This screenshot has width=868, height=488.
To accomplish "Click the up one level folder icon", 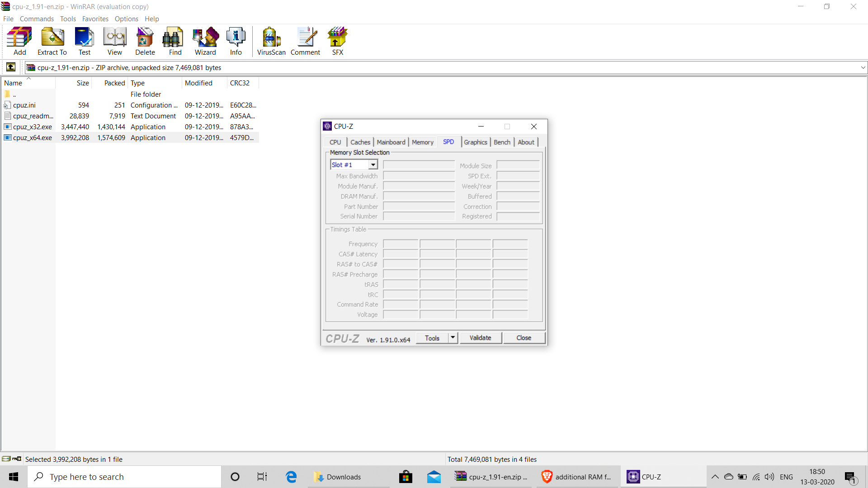I will 11,67.
